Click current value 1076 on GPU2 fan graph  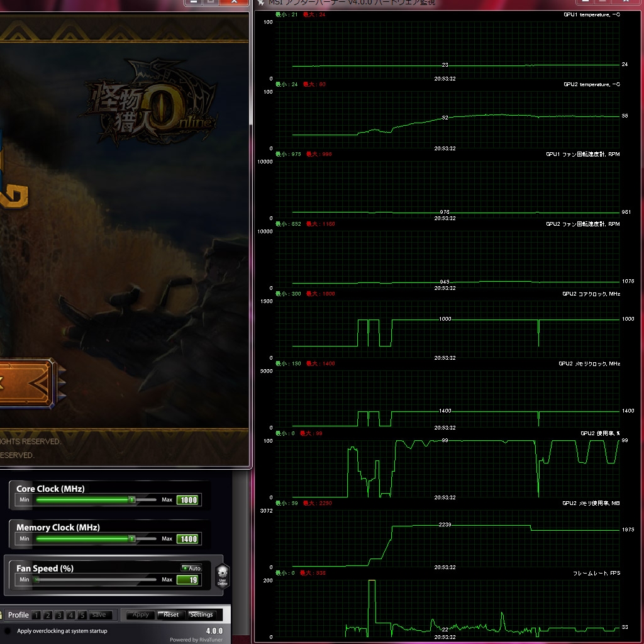628,281
